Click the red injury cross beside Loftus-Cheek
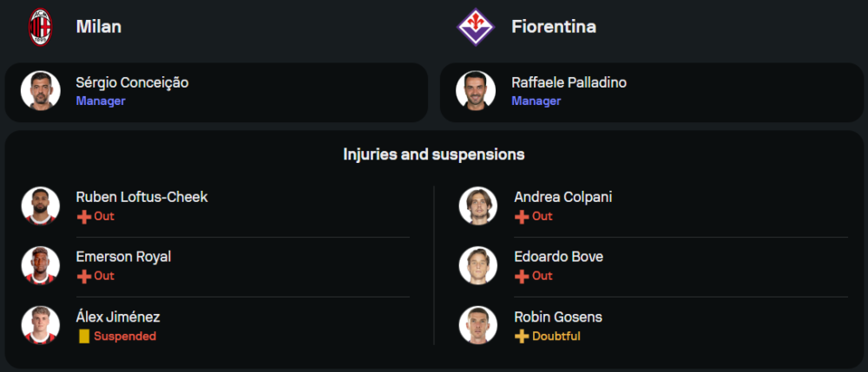 click(84, 217)
